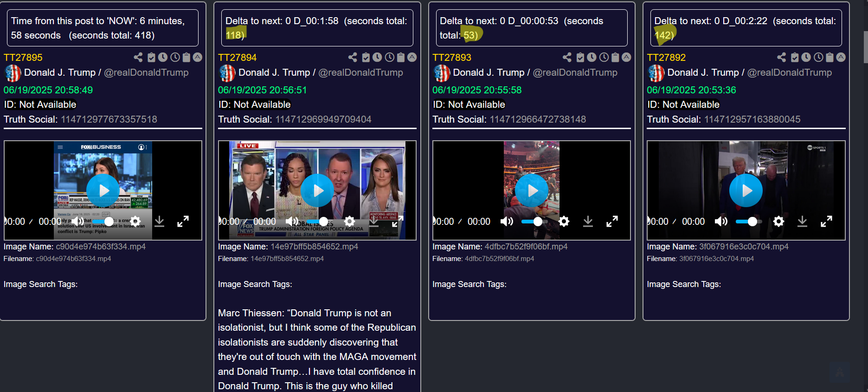Click Trump avatar in TT27892 card
868x392 pixels.
(x=656, y=73)
